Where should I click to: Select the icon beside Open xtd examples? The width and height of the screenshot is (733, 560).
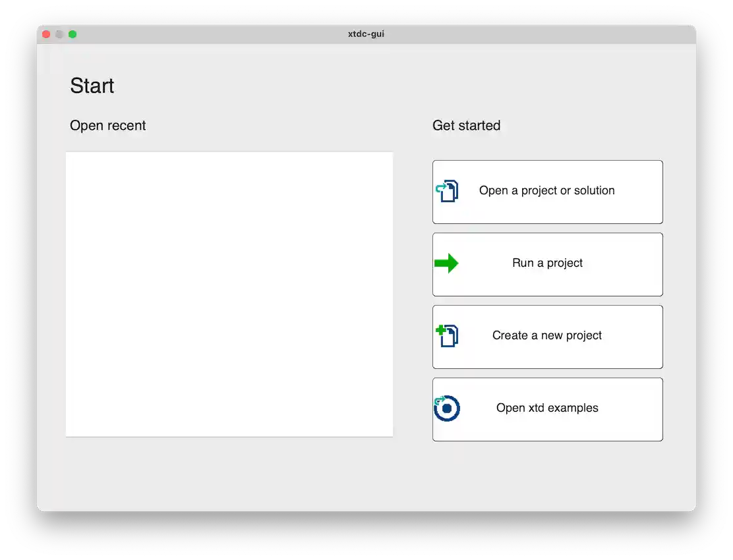(x=448, y=408)
